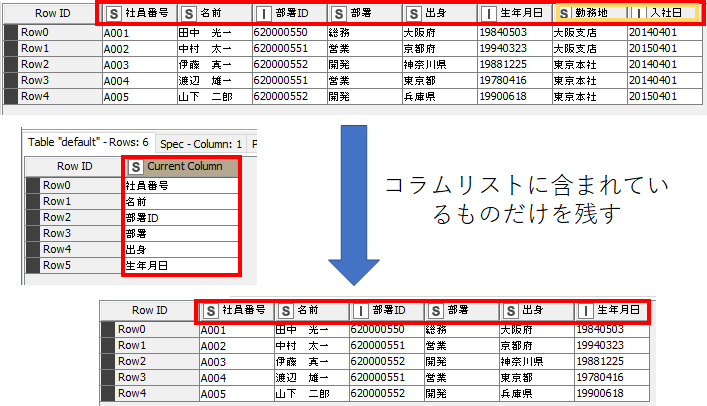
Task: Click cell 19780416 in the lower result table
Action: click(612, 378)
